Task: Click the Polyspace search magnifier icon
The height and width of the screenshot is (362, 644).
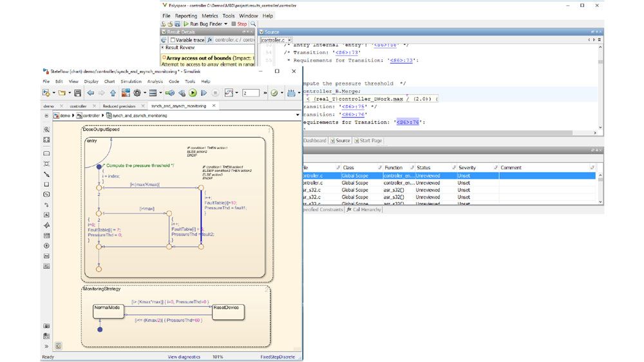Action: pos(253,24)
